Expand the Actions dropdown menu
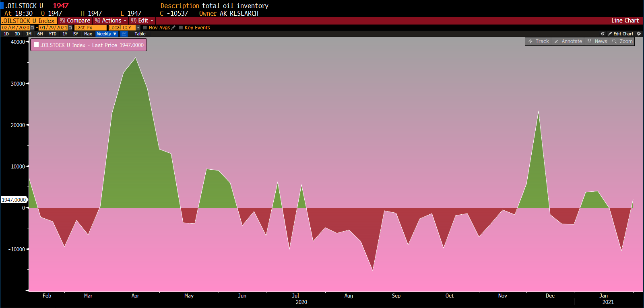The image size is (644, 308). coord(111,21)
